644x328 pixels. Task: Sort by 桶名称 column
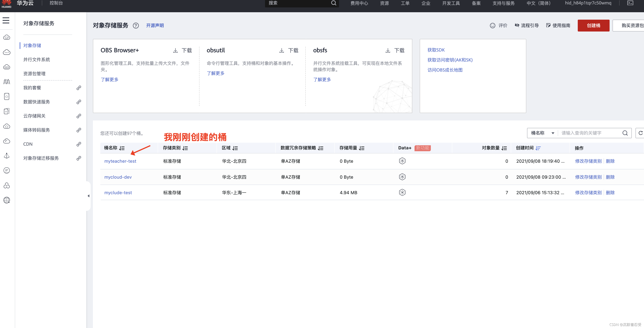[x=122, y=148]
